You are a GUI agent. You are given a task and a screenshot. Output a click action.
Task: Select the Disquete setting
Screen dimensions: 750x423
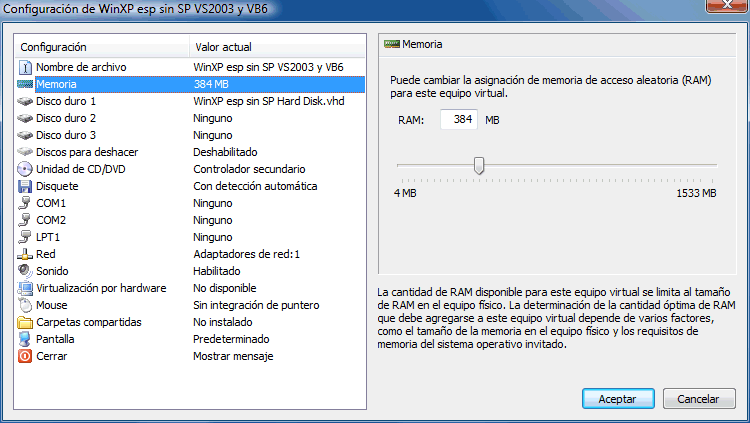coord(190,186)
